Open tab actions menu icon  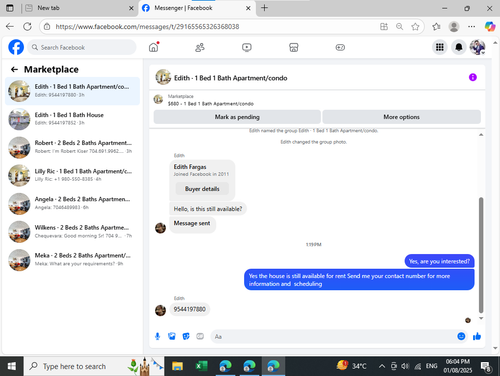coord(10,8)
